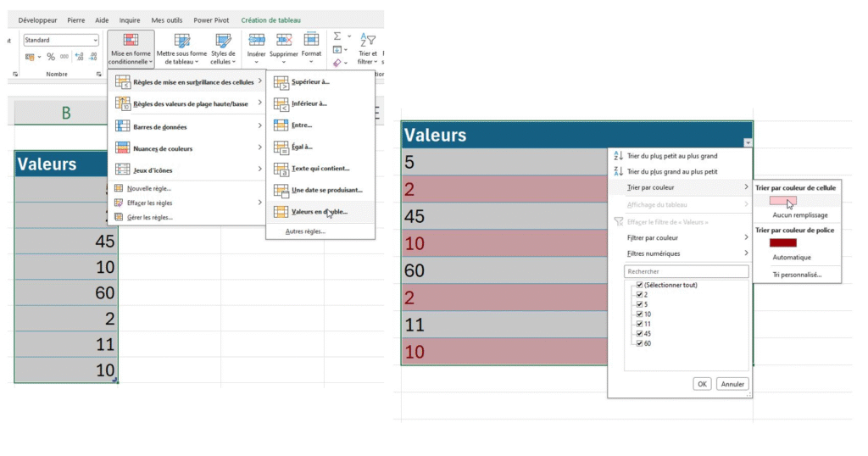Expand Nuances de couleurs submenu
The width and height of the screenshot is (868, 456).
tap(187, 148)
